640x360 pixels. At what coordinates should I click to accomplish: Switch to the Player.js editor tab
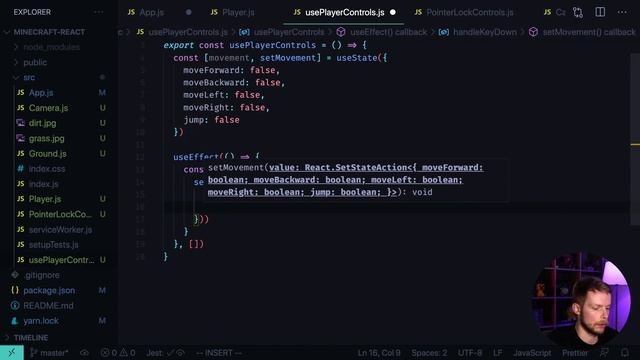pos(238,12)
